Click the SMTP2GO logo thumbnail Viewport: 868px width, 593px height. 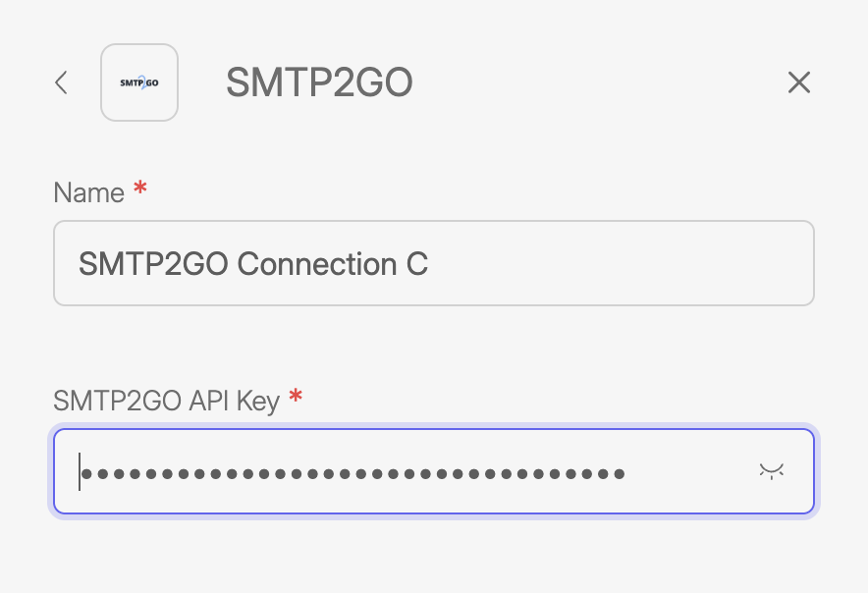(x=139, y=82)
